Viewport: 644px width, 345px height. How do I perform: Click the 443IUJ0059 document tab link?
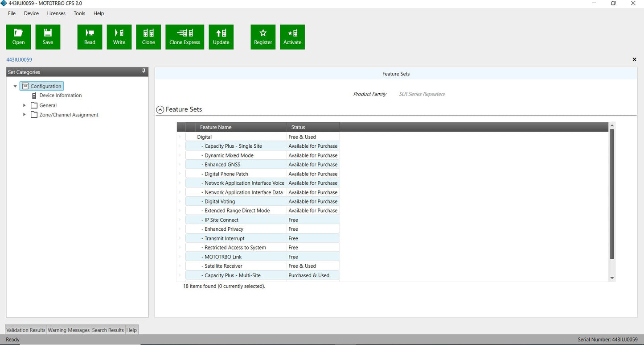(19, 60)
